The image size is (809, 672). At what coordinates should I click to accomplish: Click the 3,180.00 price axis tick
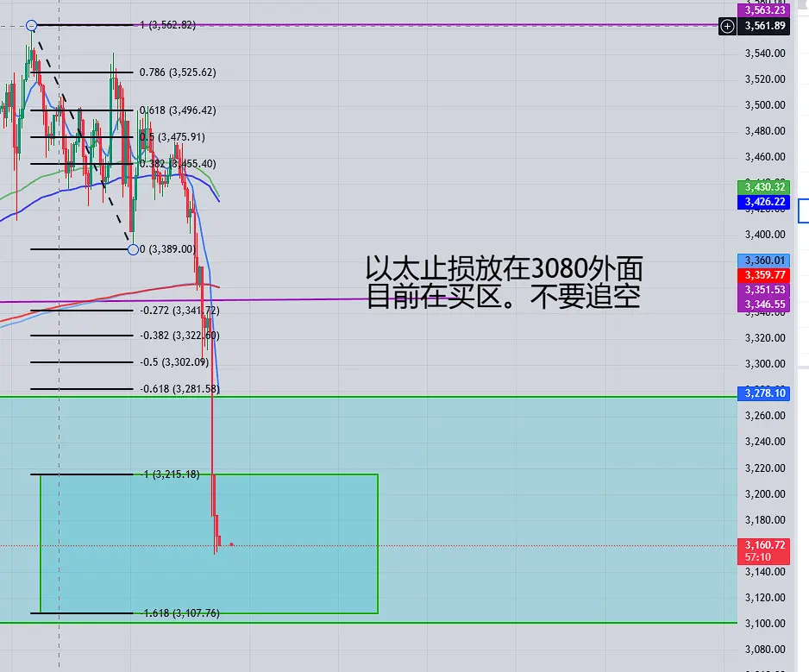(765, 519)
